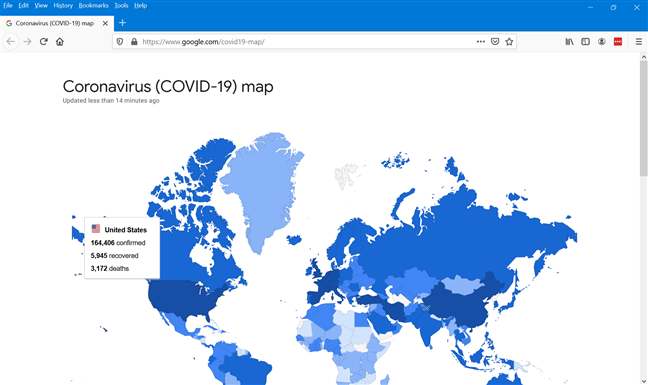Select the United States on the map
The height and width of the screenshot is (385, 648).
click(x=182, y=299)
